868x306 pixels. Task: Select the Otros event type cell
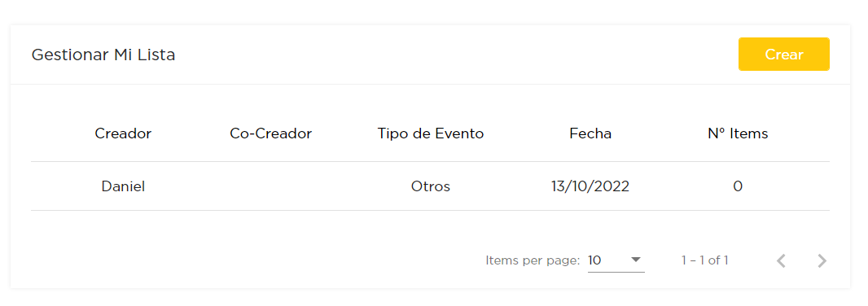tap(431, 186)
